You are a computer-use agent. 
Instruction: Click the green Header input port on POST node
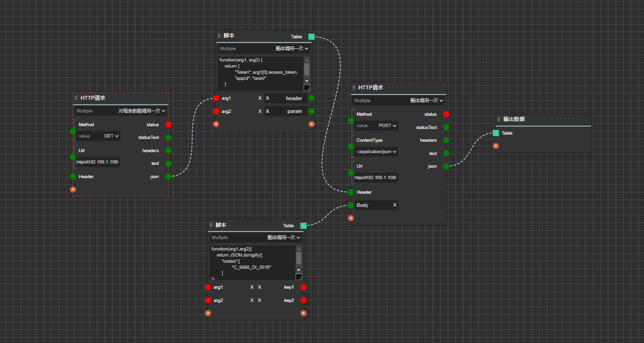coord(351,192)
